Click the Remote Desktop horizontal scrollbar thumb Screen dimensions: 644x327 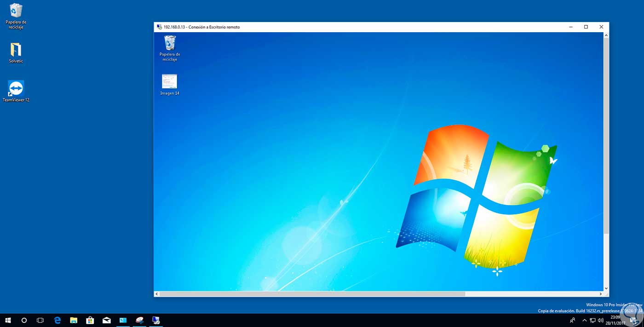pyautogui.click(x=312, y=294)
